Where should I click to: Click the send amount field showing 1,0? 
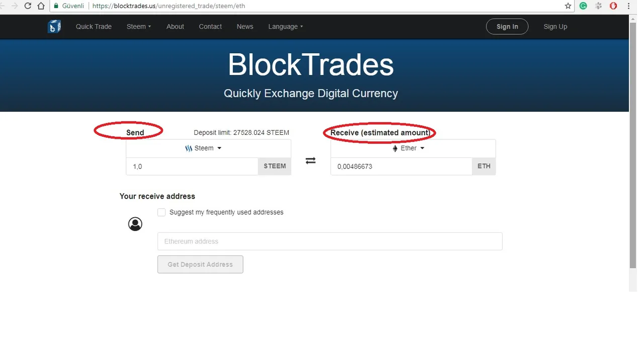tap(192, 166)
